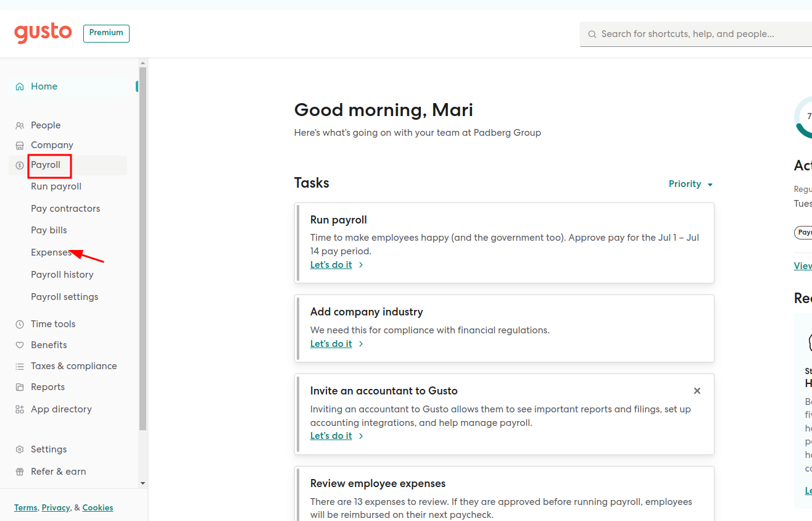
Task: Click the People icon in sidebar
Action: 20,125
